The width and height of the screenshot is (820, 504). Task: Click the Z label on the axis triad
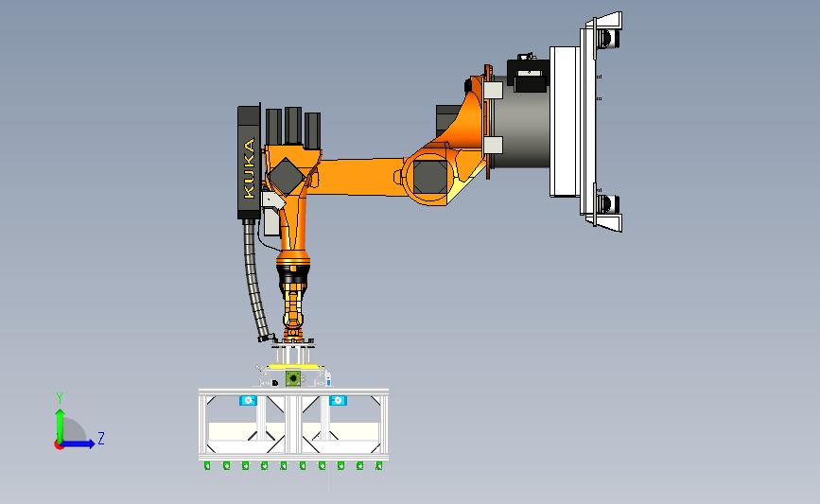101,438
